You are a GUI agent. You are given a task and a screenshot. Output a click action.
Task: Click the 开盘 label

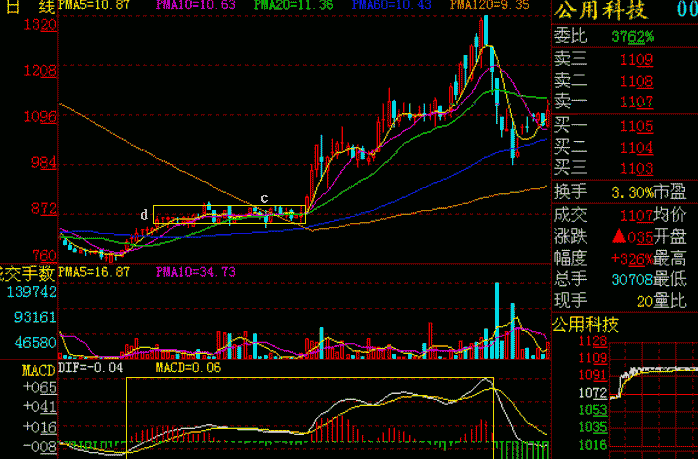click(x=670, y=237)
